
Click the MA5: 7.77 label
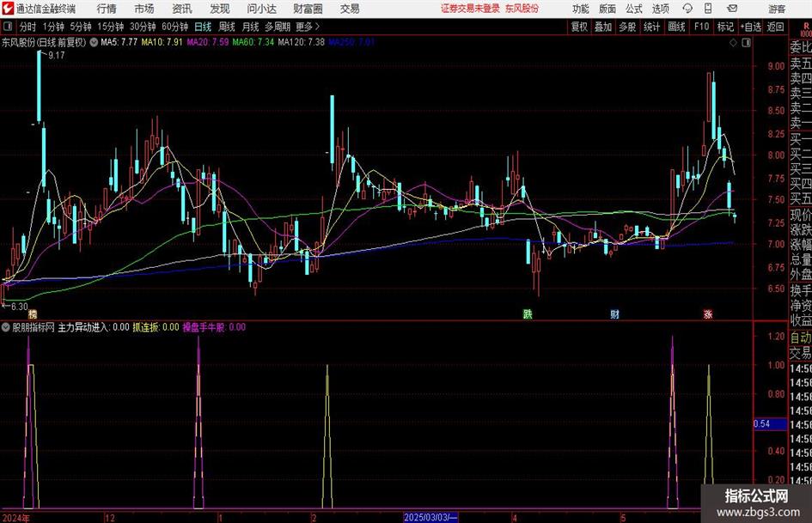pyautogui.click(x=119, y=42)
